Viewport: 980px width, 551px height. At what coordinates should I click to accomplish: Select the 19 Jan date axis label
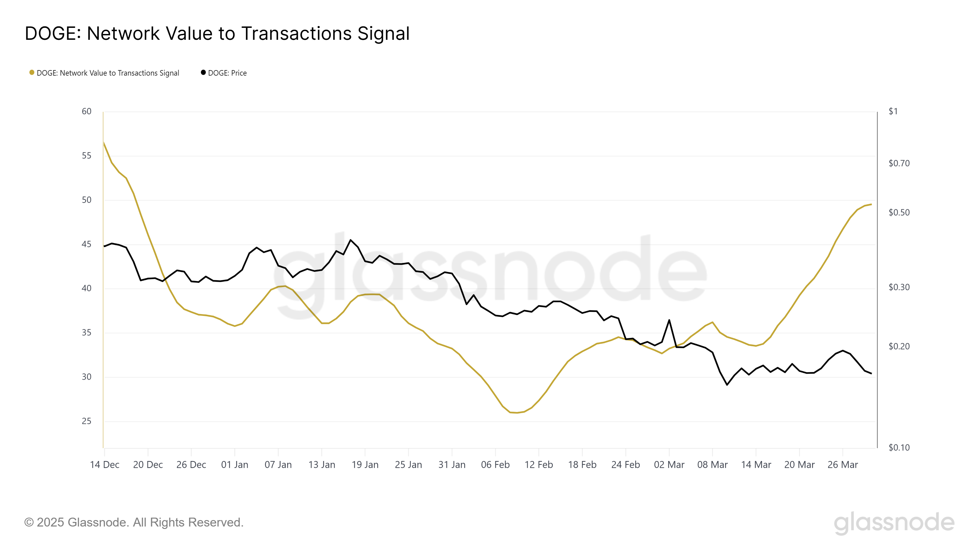(x=365, y=465)
